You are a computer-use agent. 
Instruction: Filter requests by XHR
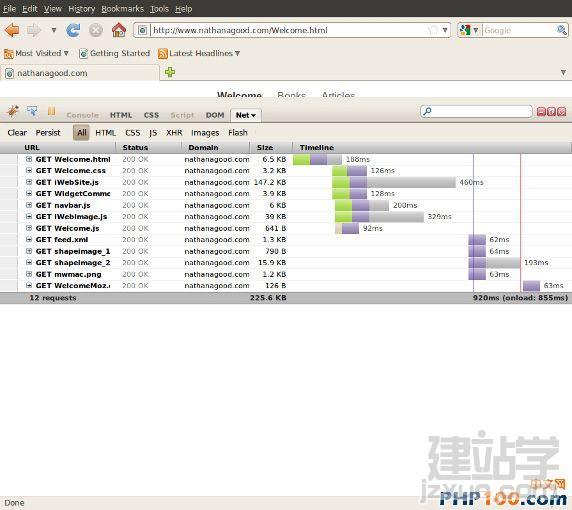[x=174, y=133]
